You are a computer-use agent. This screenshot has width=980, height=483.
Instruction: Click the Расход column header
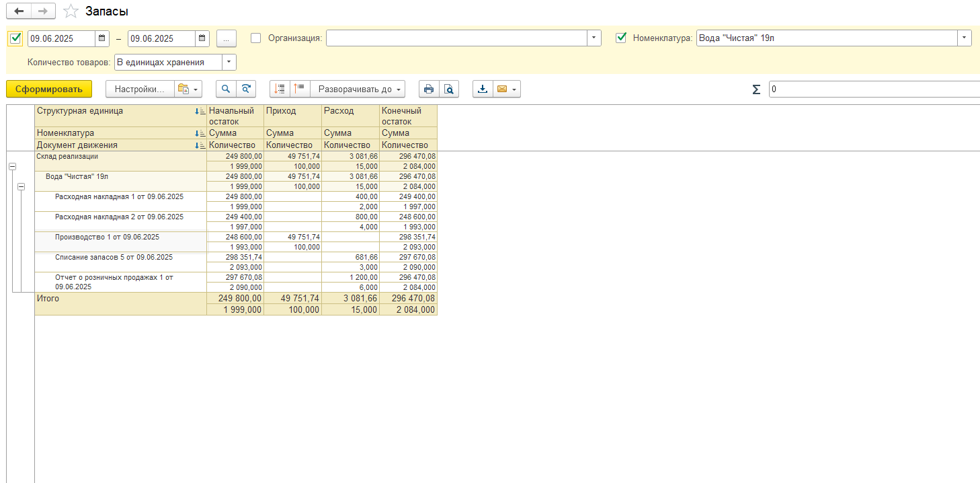pyautogui.click(x=351, y=116)
